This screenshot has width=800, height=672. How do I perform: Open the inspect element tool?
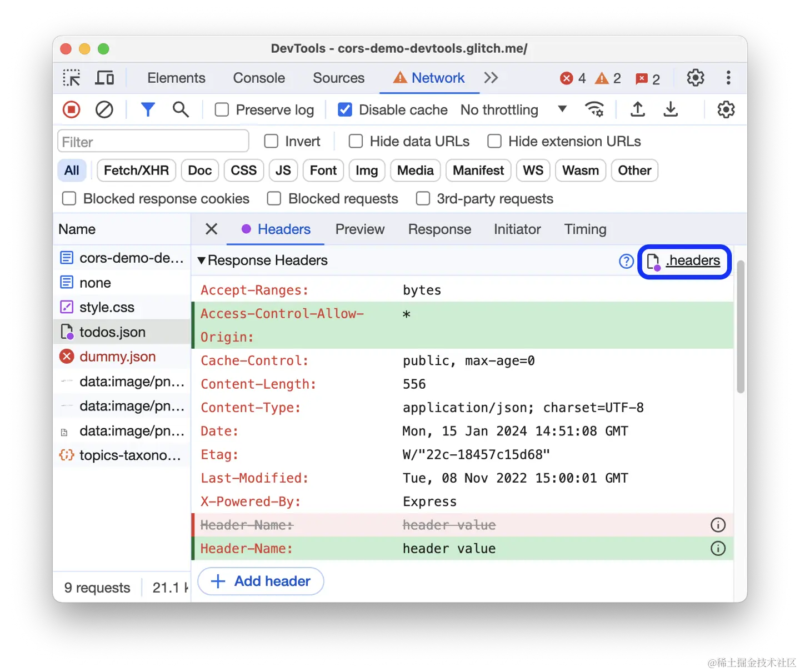point(71,78)
